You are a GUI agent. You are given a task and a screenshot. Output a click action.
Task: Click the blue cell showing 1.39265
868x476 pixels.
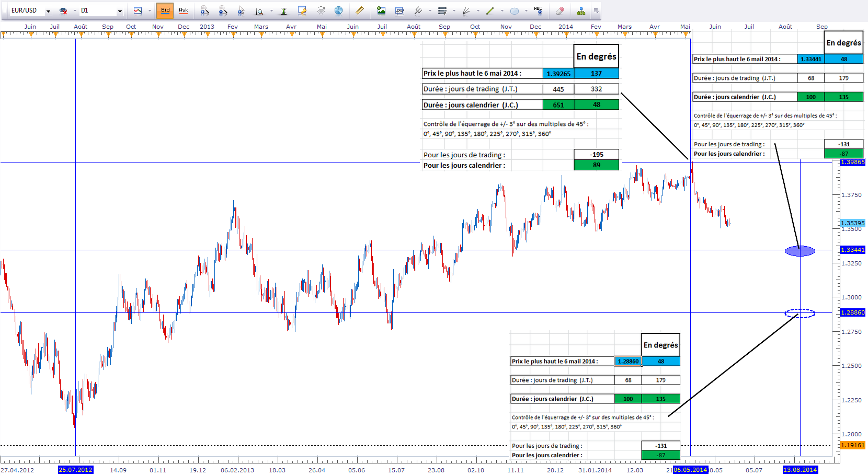pos(558,74)
